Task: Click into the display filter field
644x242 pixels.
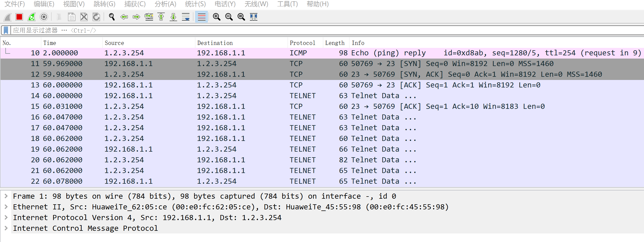Action: [x=321, y=30]
